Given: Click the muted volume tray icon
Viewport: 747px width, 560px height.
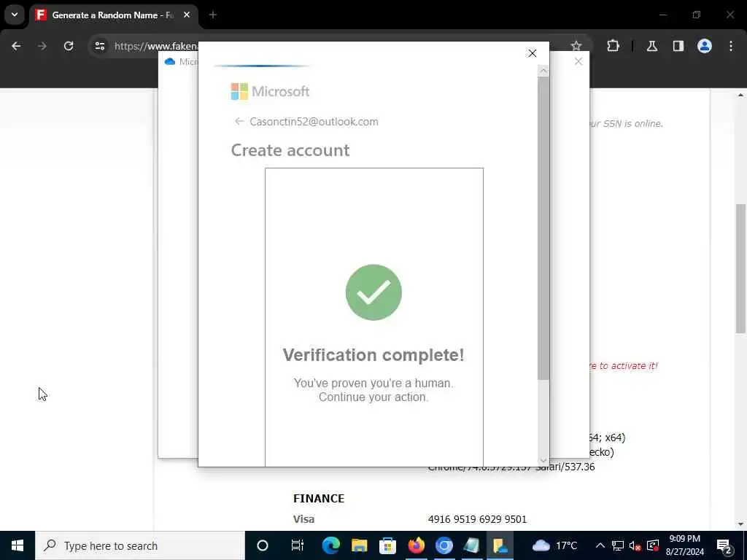Looking at the screenshot, I should tap(635, 546).
